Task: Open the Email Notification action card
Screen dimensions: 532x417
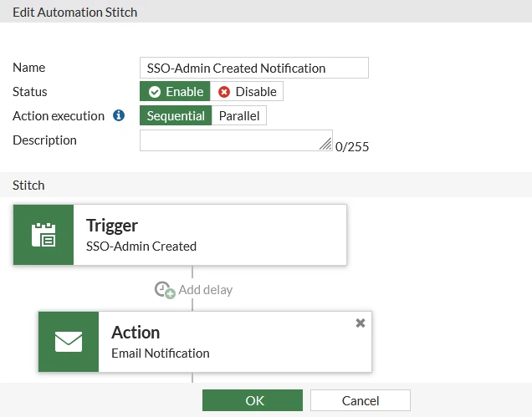Action: point(205,342)
